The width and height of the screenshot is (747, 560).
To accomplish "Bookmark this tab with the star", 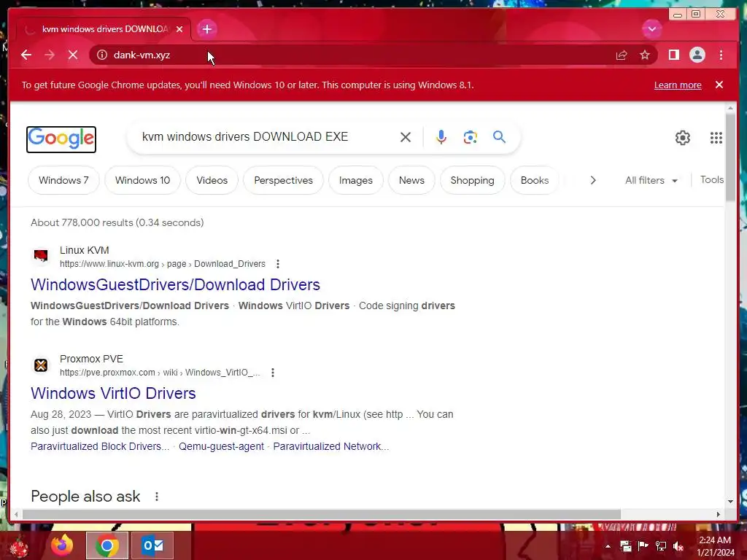I will coord(645,55).
